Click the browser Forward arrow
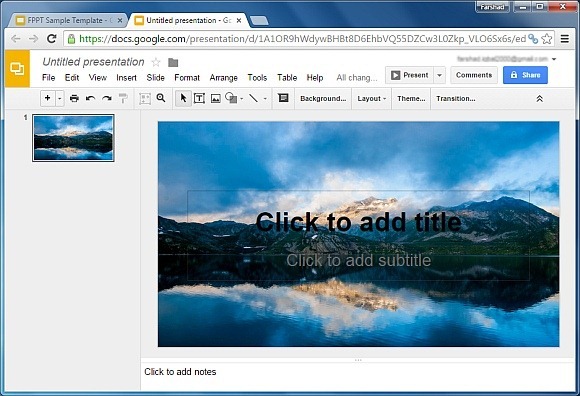 pos(33,39)
